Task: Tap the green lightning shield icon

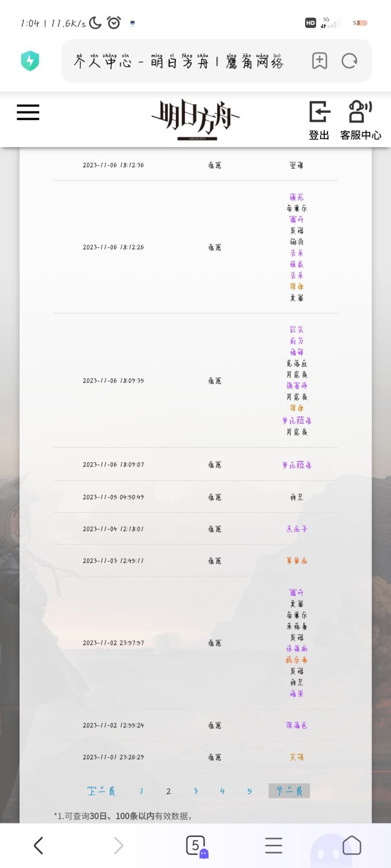Action: coord(30,61)
